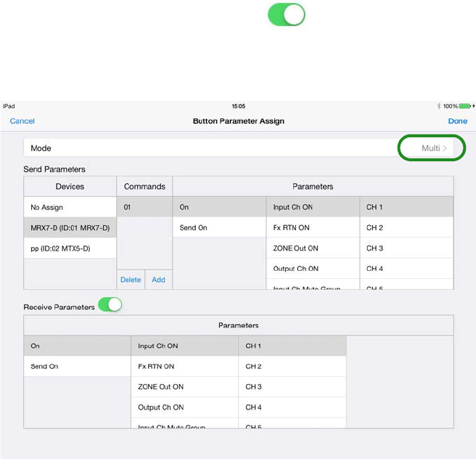
Task: Select CH 3 in Send Parameters
Action: tap(406, 248)
